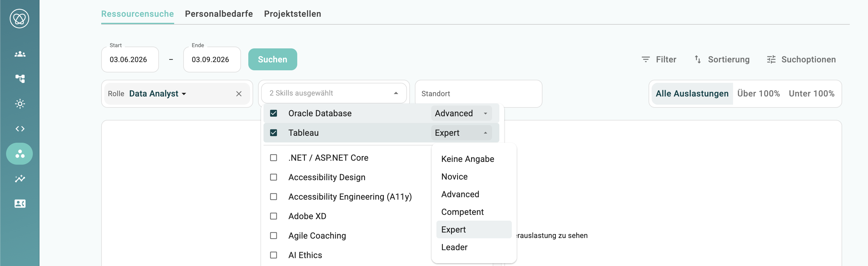Screen dimensions: 868x266
Task: Clear the Data Analyst role filter
Action: point(239,94)
